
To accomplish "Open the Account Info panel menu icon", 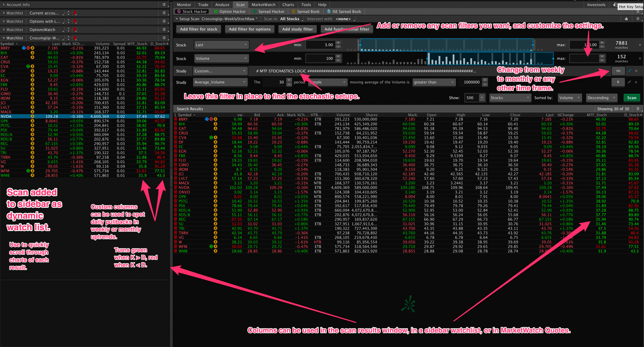I will pos(164,4).
